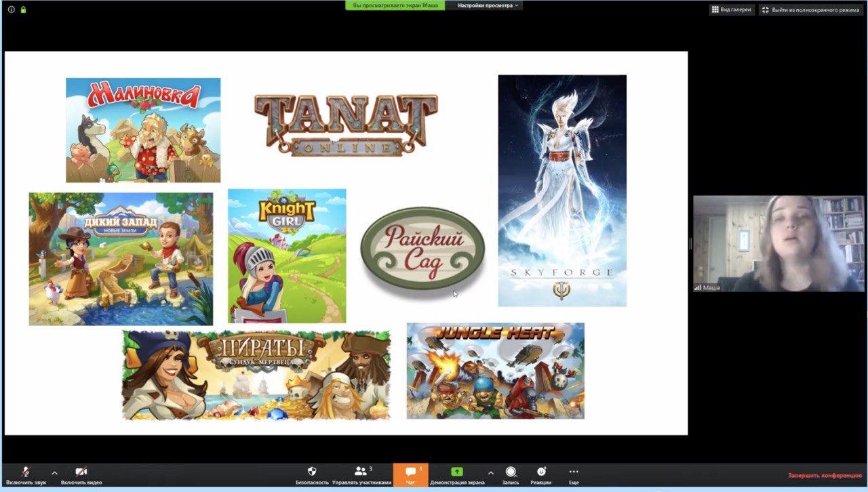This screenshot has height=492, width=868.
Task: Click Вы просматриваете экран Маша banner
Action: click(x=395, y=5)
